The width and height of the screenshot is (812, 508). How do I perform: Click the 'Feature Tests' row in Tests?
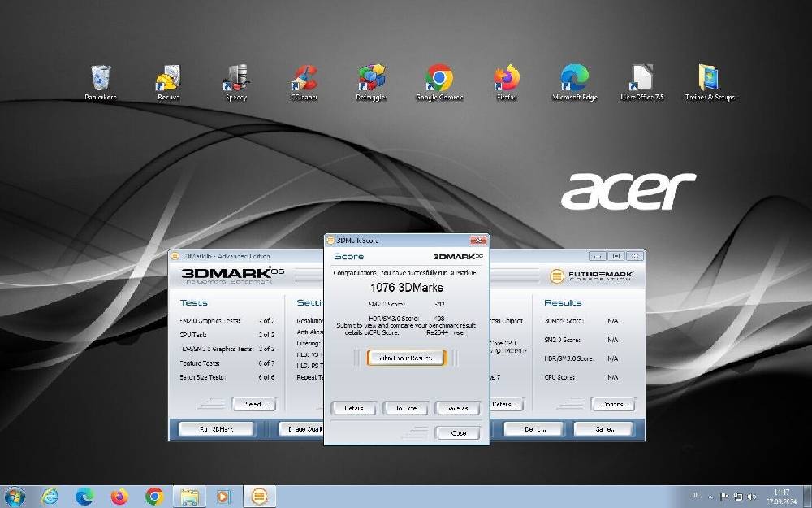tap(227, 363)
